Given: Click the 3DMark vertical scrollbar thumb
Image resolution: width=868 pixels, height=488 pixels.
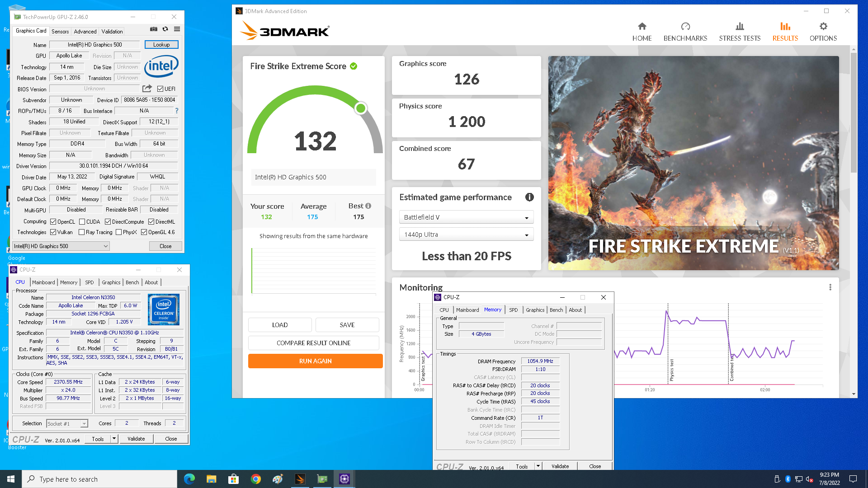Looking at the screenshot, I should point(854,113).
